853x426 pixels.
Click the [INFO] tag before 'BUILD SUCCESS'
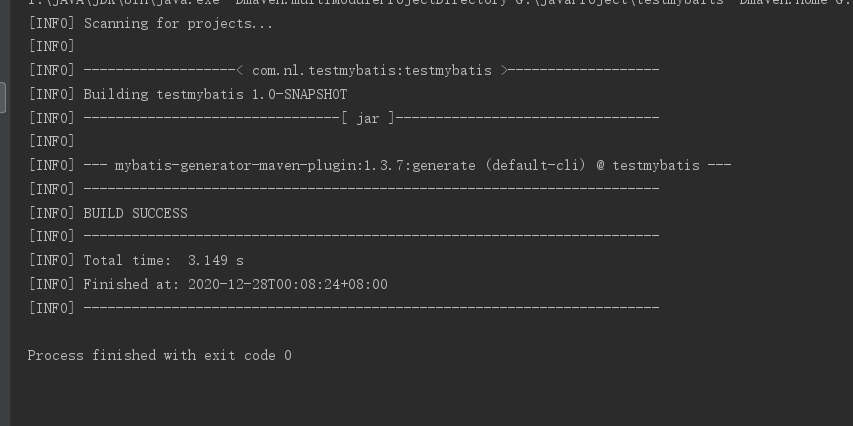[52, 213]
